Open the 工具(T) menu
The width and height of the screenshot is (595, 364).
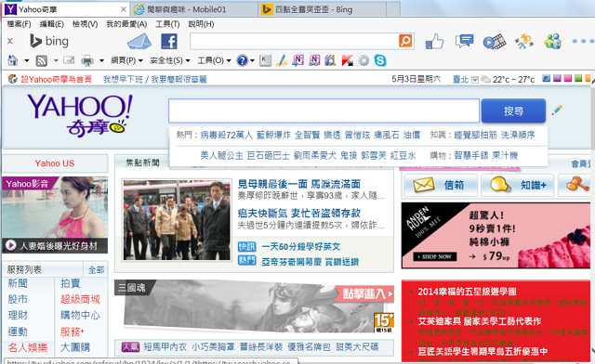[x=167, y=24]
